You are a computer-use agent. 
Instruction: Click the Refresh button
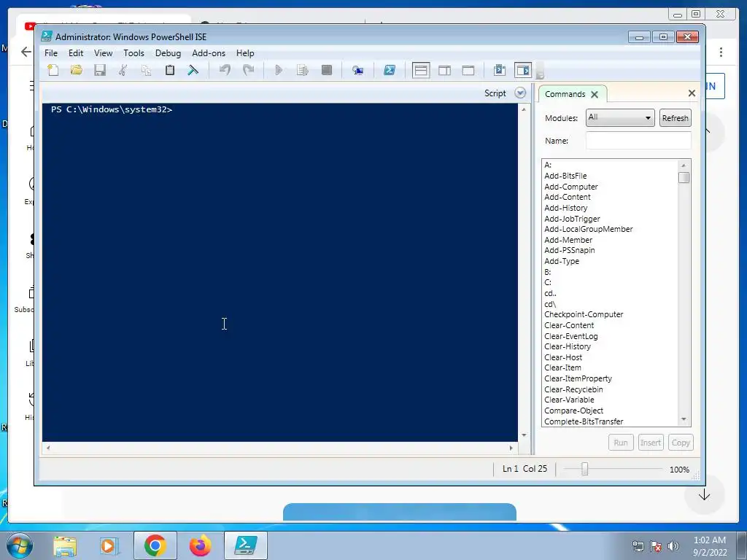[675, 118]
